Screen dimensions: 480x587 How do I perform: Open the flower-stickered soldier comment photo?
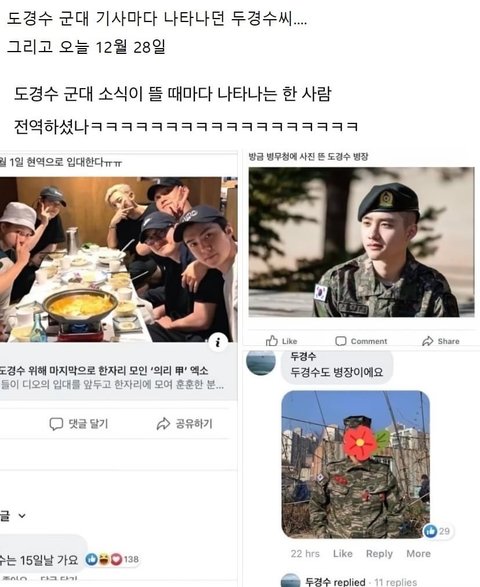pos(355,464)
